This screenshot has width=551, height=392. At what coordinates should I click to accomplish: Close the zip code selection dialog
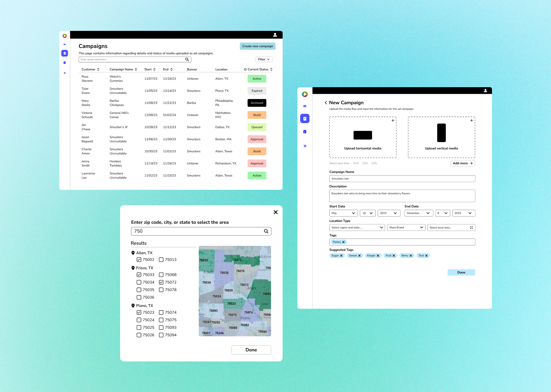tap(276, 212)
